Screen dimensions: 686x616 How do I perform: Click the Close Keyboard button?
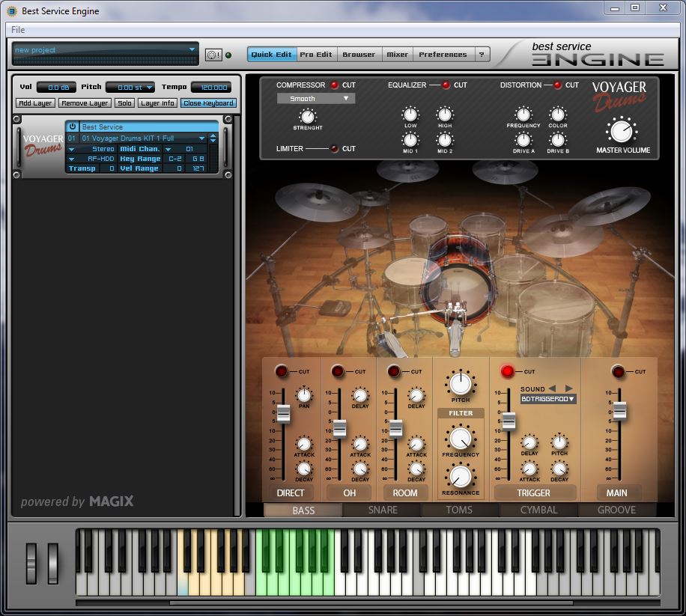point(208,103)
